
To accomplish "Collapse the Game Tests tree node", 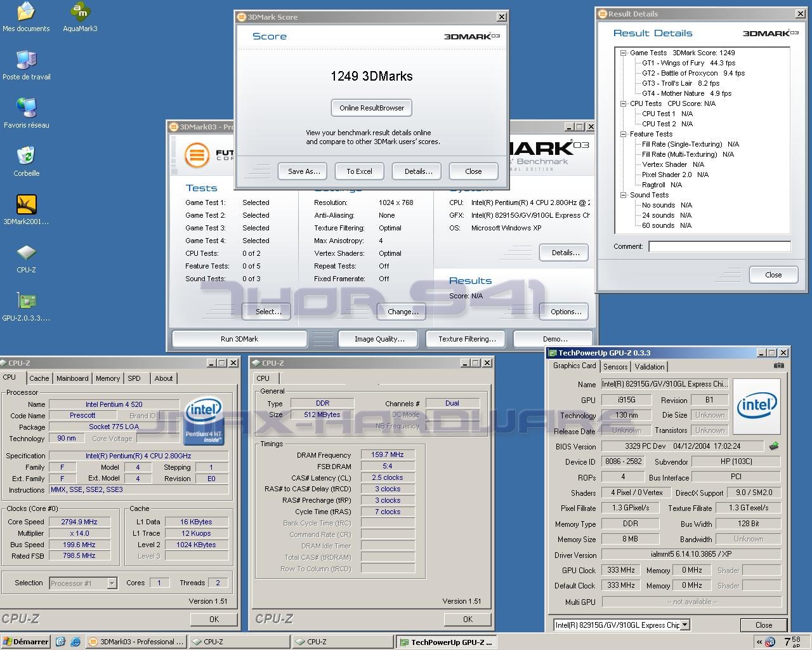I will click(x=624, y=53).
